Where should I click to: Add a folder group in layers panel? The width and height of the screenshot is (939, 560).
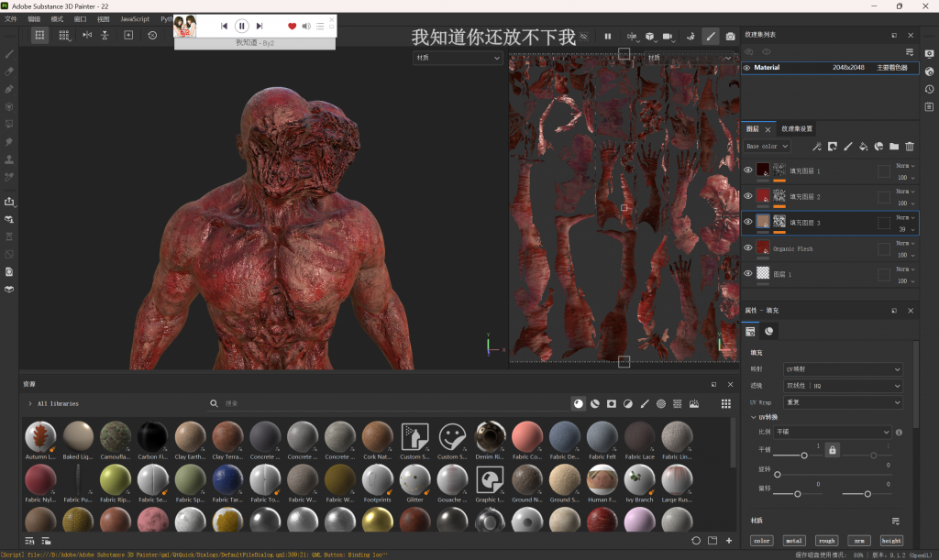pos(894,147)
